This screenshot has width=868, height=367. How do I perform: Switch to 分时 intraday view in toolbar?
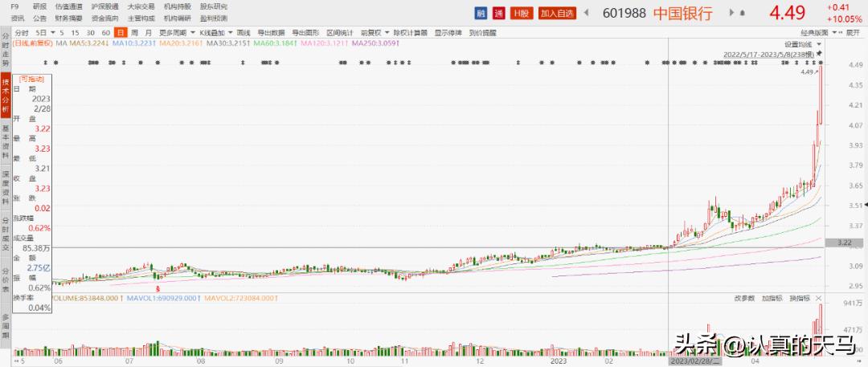coord(22,33)
